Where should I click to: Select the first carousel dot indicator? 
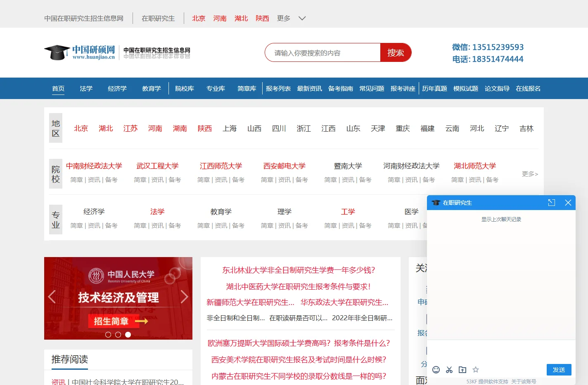pos(108,335)
